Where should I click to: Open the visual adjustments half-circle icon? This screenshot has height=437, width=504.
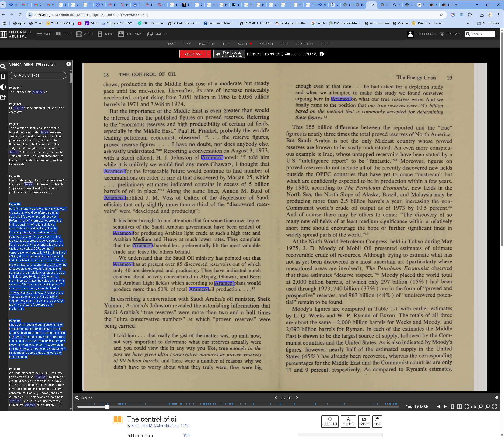[3, 87]
